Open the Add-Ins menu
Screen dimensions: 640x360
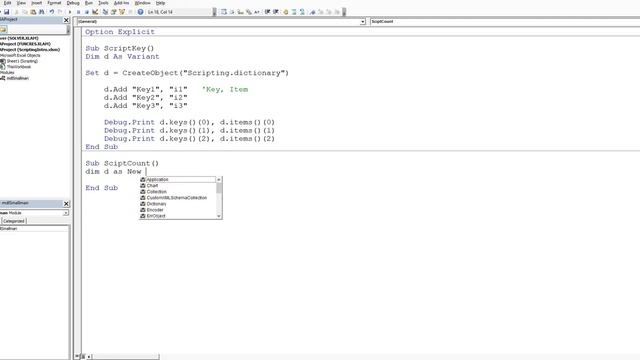121,3
